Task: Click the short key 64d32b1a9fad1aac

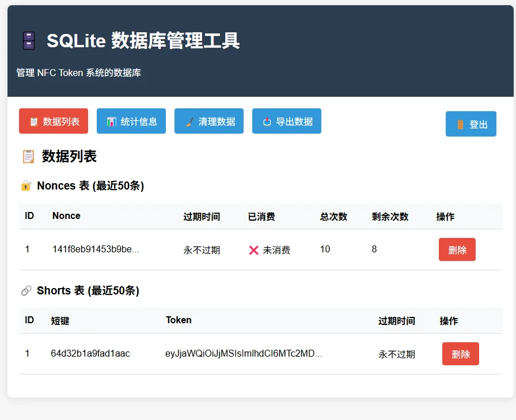Action: [90, 354]
